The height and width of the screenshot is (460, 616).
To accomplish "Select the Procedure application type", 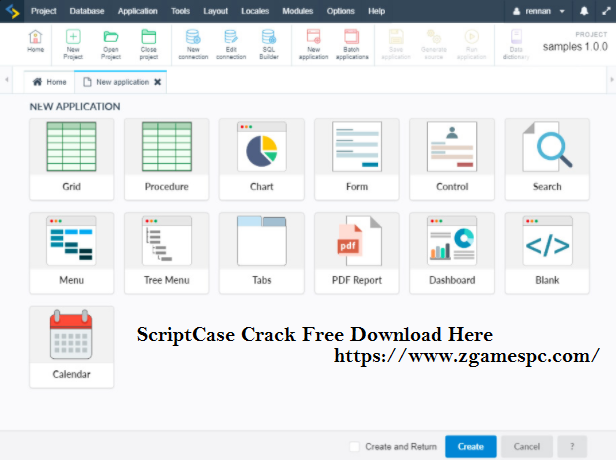I will tap(167, 159).
